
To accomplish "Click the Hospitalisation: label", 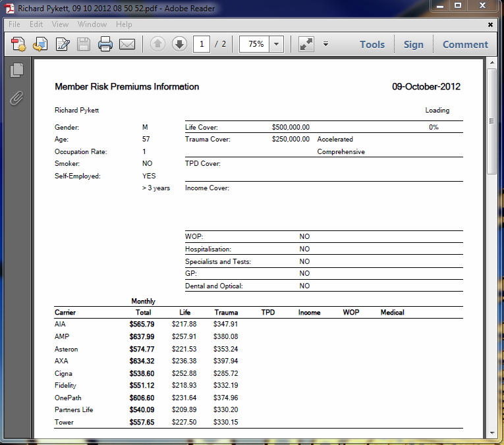I will tap(208, 249).
